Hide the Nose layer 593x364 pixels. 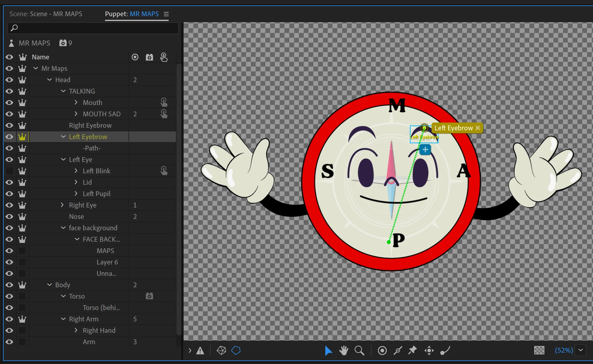pos(9,216)
